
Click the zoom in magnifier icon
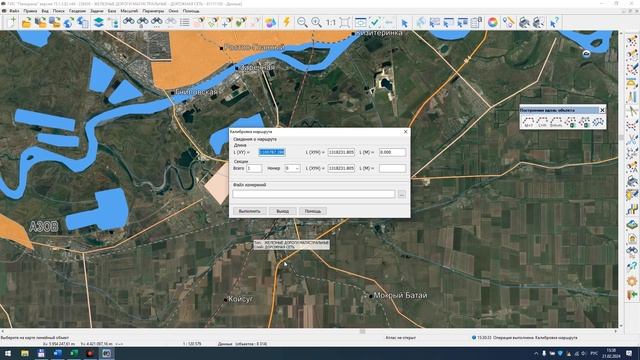coord(316,22)
